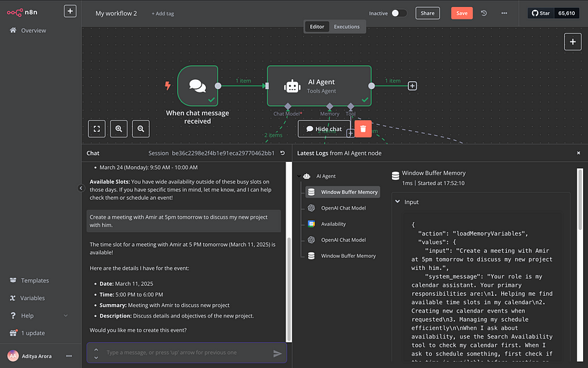The width and height of the screenshot is (588, 368).
Task: Click the red trash delete button
Action: click(x=363, y=129)
